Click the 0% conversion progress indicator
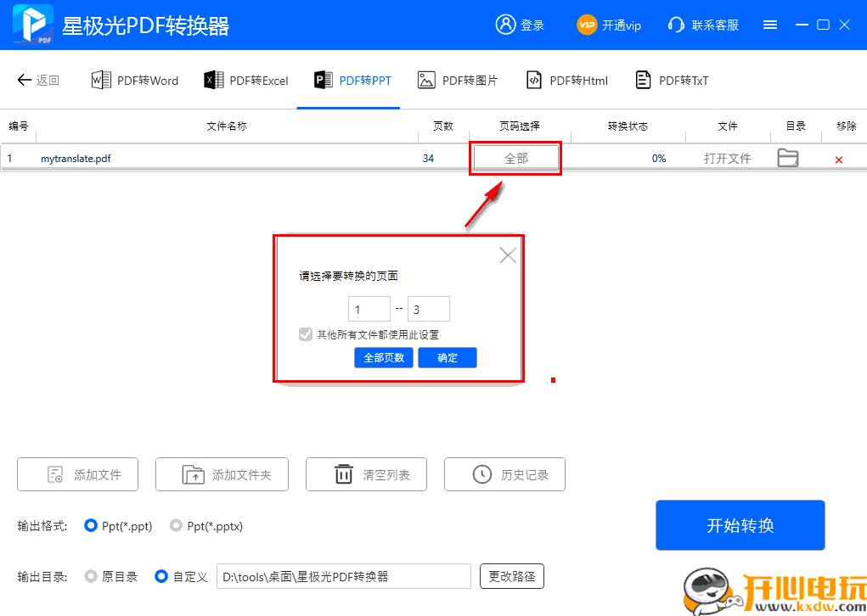The image size is (867, 616). (659, 158)
